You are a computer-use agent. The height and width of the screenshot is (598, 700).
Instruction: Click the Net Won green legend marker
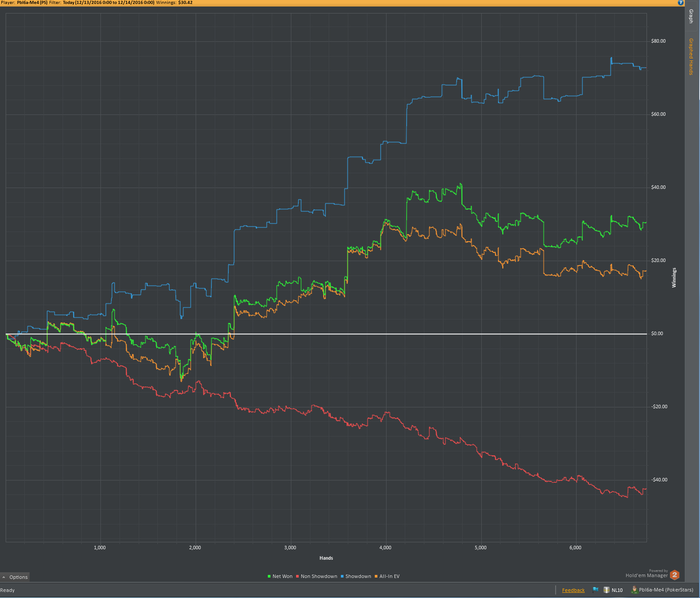(269, 577)
